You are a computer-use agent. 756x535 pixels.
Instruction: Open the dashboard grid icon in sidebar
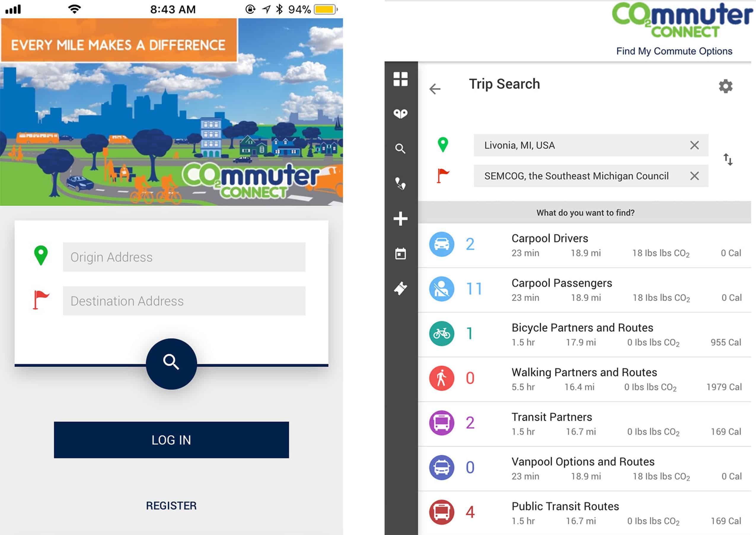click(x=400, y=79)
